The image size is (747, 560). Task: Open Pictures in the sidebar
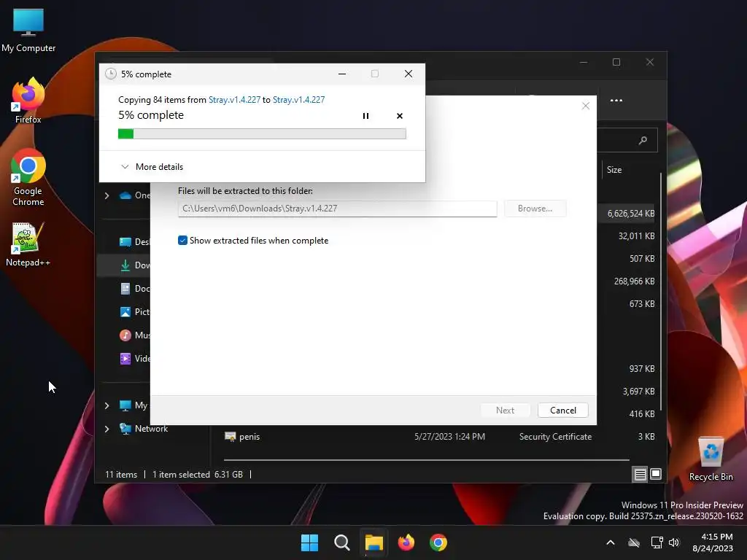[135, 312]
